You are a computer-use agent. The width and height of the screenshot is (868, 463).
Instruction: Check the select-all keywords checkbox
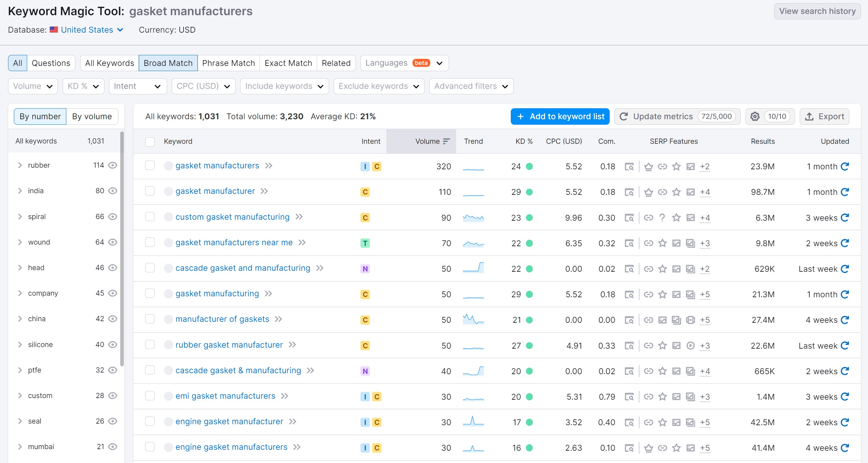(150, 142)
